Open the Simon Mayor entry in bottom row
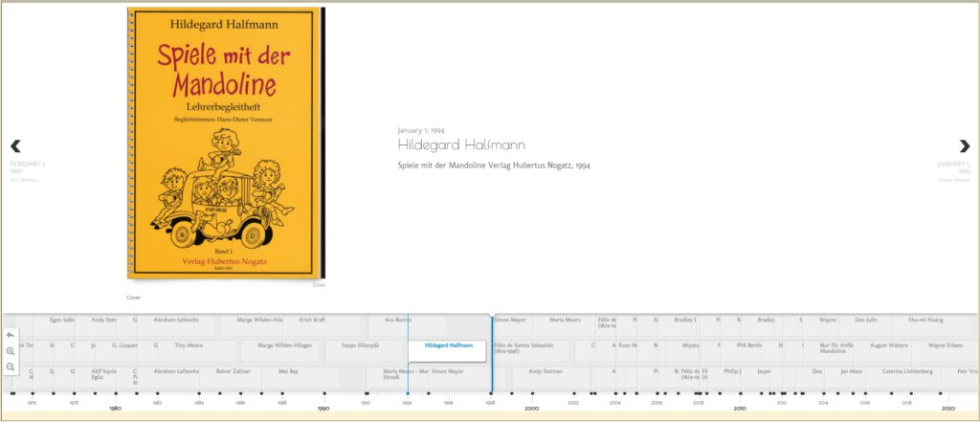The width and height of the screenshot is (980, 422). click(x=448, y=371)
